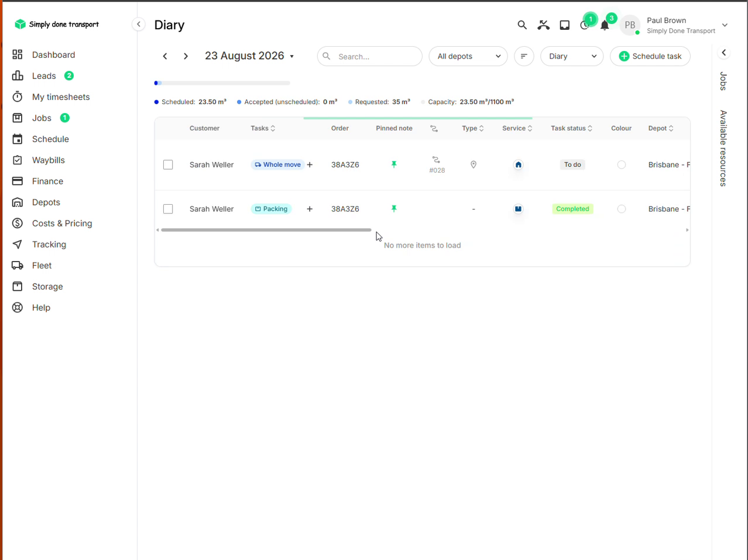Add a task with plus in Whole move row

click(x=310, y=165)
